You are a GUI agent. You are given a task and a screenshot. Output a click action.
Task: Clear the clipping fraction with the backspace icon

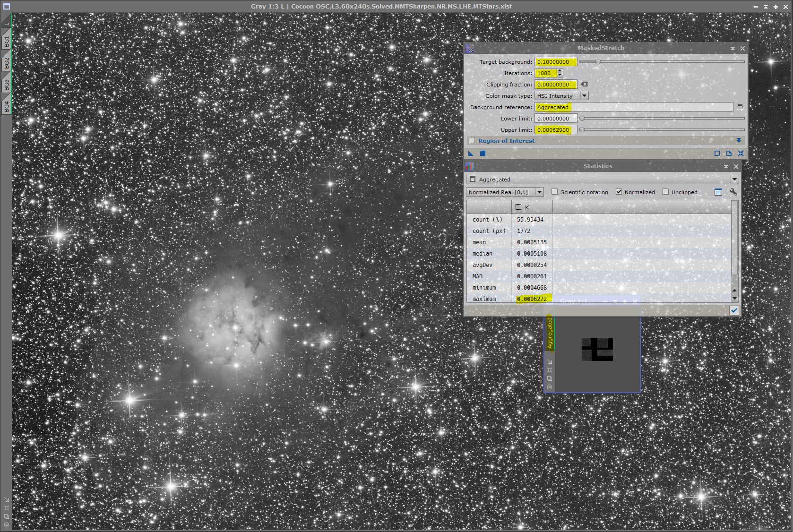pos(585,84)
